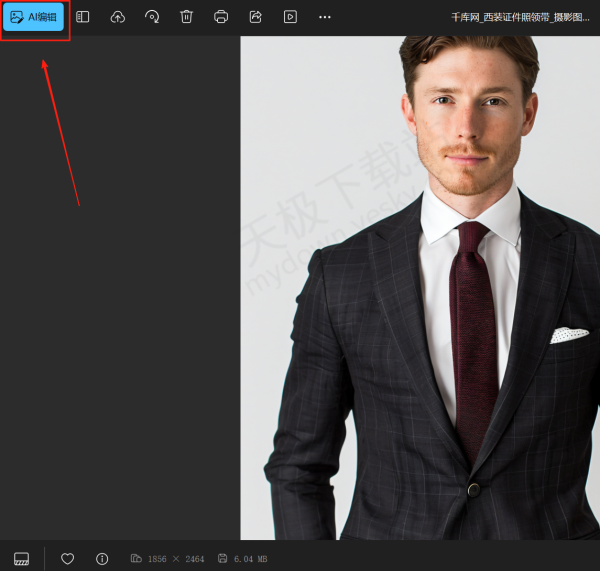Delete the photo using trash icon
This screenshot has width=600, height=571.
point(186,17)
